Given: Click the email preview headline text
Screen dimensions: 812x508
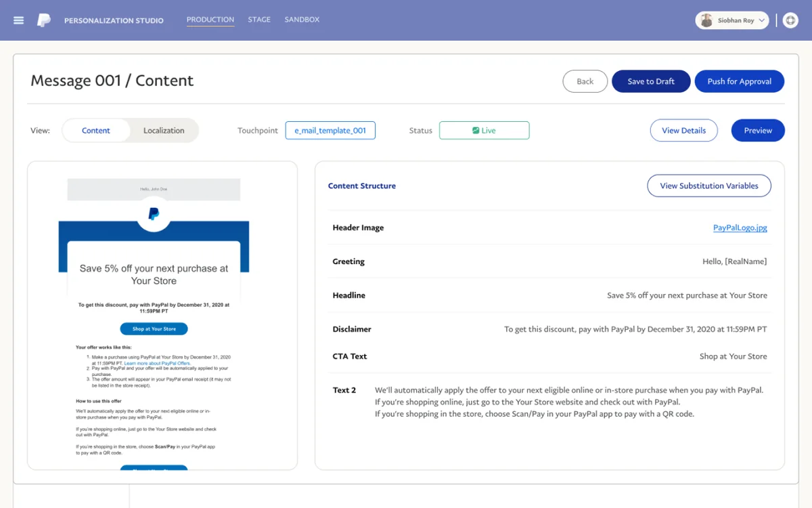Looking at the screenshot, I should coord(154,274).
